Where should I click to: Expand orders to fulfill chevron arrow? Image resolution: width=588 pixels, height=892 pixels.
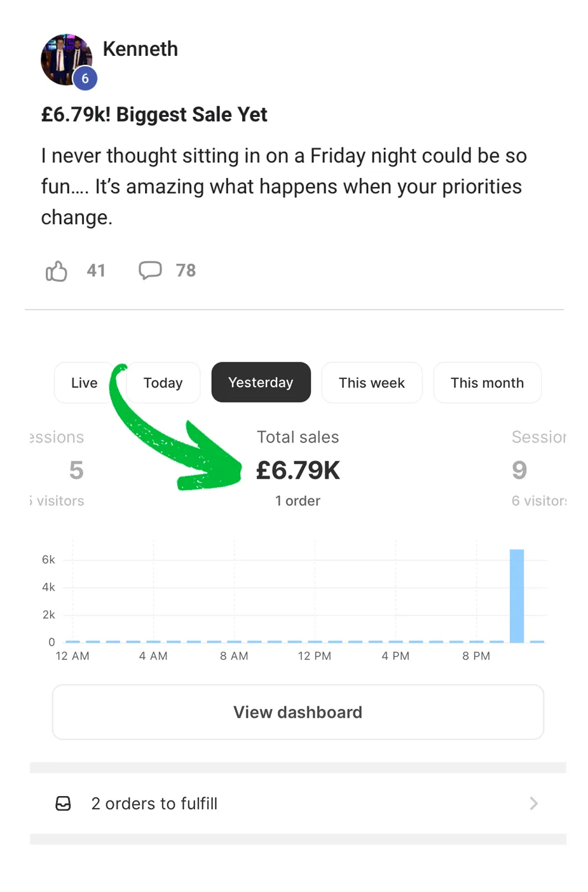click(x=533, y=804)
